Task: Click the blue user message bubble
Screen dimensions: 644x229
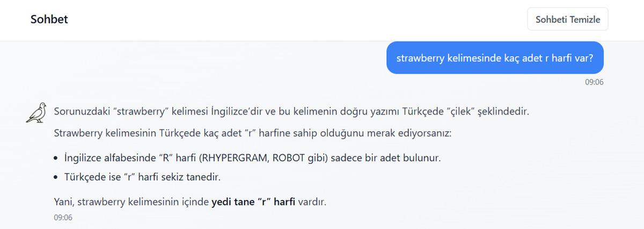Action: pyautogui.click(x=495, y=58)
